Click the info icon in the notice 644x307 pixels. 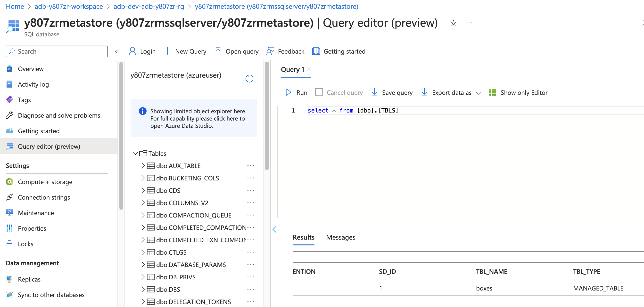(x=142, y=111)
